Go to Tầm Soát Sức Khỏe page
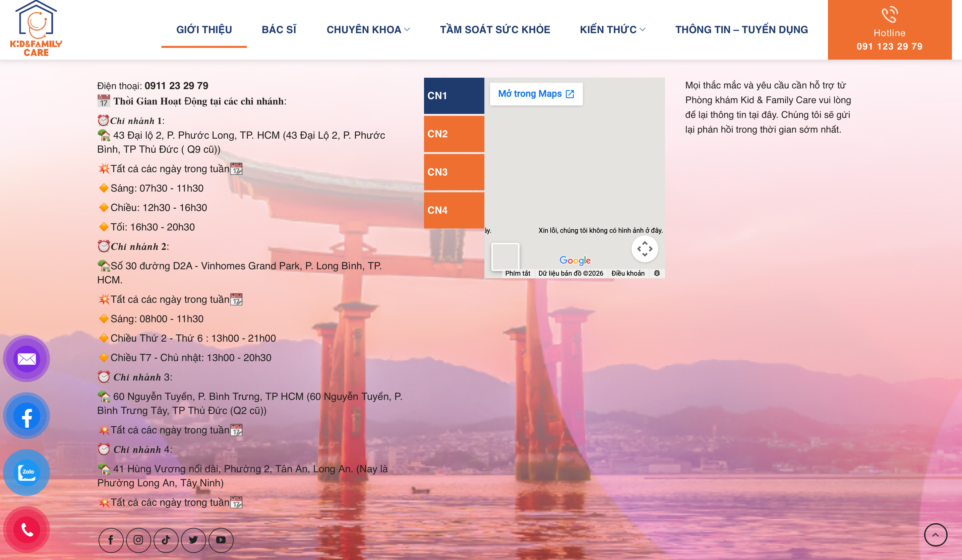The image size is (962, 560). click(x=495, y=30)
